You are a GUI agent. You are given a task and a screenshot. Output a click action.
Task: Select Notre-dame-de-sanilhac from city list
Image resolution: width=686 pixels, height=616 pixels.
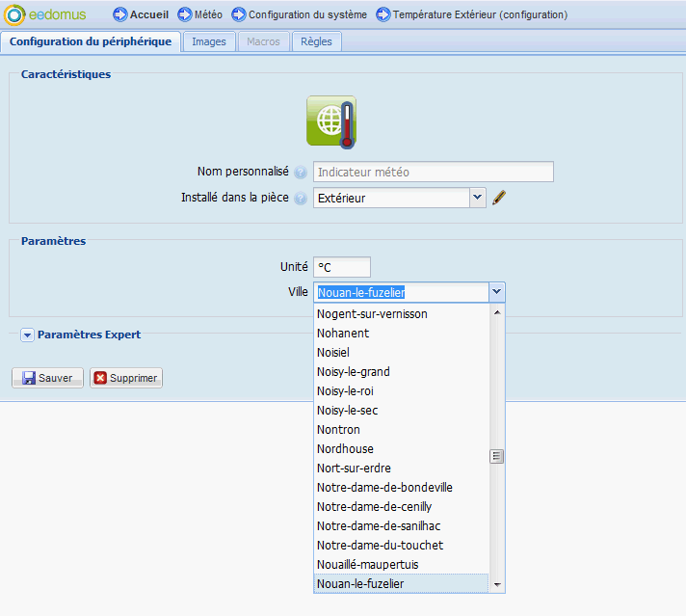pyautogui.click(x=401, y=525)
